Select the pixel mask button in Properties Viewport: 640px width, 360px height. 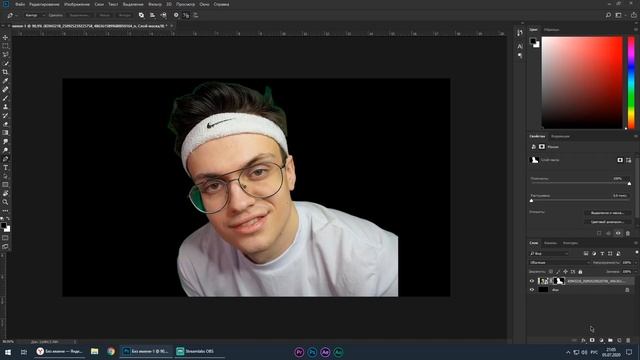[x=620, y=160]
